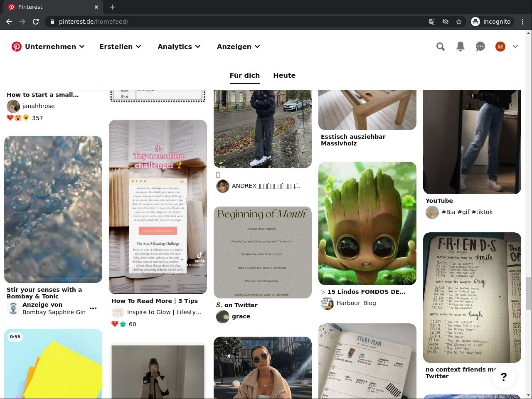Image resolution: width=532 pixels, height=399 pixels.
Task: Open the messages speech bubble icon
Action: click(480, 47)
